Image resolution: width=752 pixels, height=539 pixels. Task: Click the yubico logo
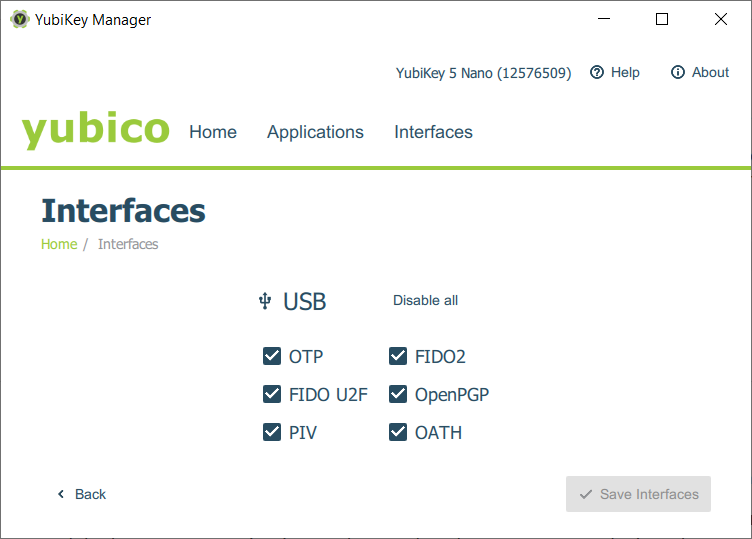pos(95,130)
